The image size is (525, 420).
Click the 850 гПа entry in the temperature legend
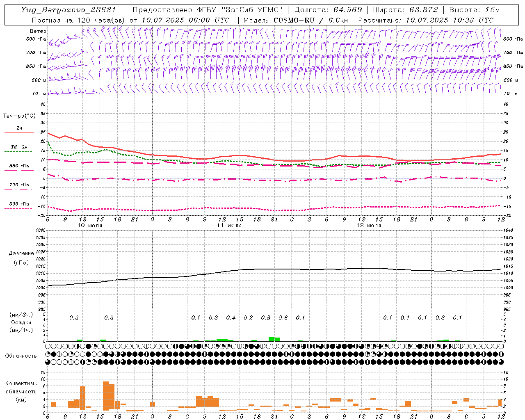(19, 166)
